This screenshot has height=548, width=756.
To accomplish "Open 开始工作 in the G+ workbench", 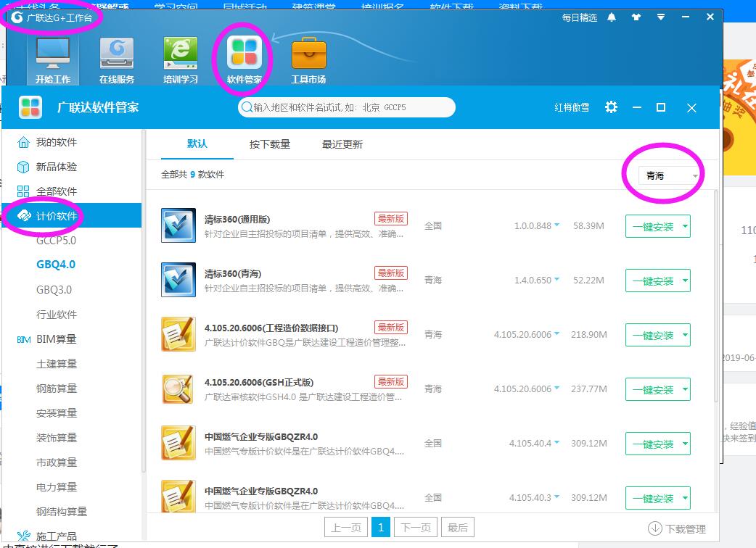I will click(53, 59).
